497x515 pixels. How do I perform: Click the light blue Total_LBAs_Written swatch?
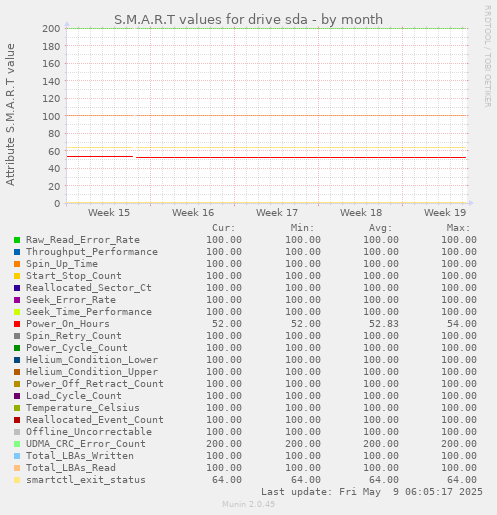(x=17, y=456)
